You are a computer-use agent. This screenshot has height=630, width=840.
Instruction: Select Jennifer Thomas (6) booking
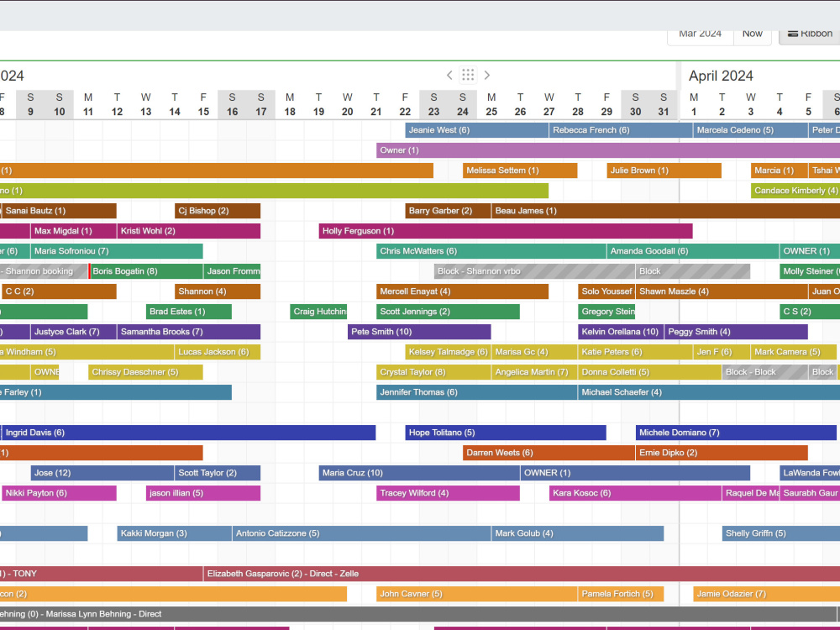coord(477,392)
